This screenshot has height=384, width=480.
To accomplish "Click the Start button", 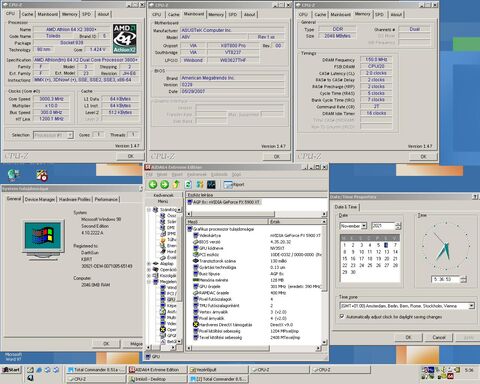I will tap(11, 370).
